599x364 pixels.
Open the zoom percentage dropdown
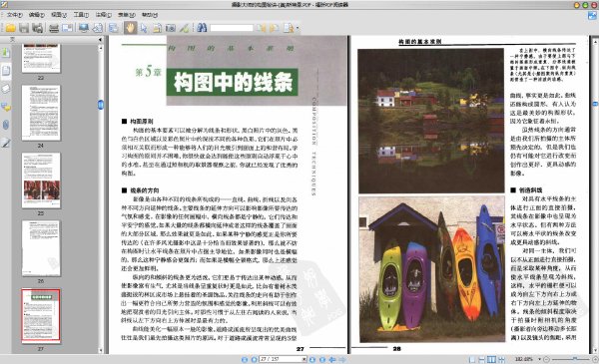pyautogui.click(x=539, y=359)
